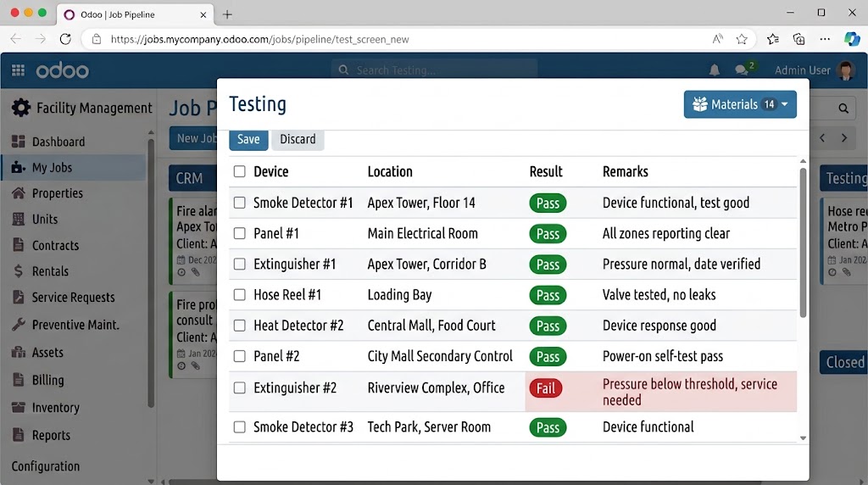The width and height of the screenshot is (868, 485).
Task: Click the Rentals dollar icon
Action: (x=19, y=270)
